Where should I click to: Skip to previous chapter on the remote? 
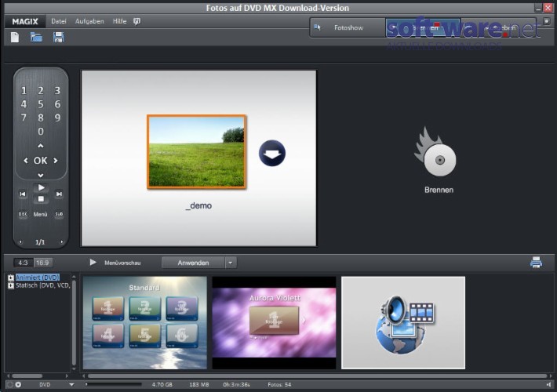tap(23, 194)
